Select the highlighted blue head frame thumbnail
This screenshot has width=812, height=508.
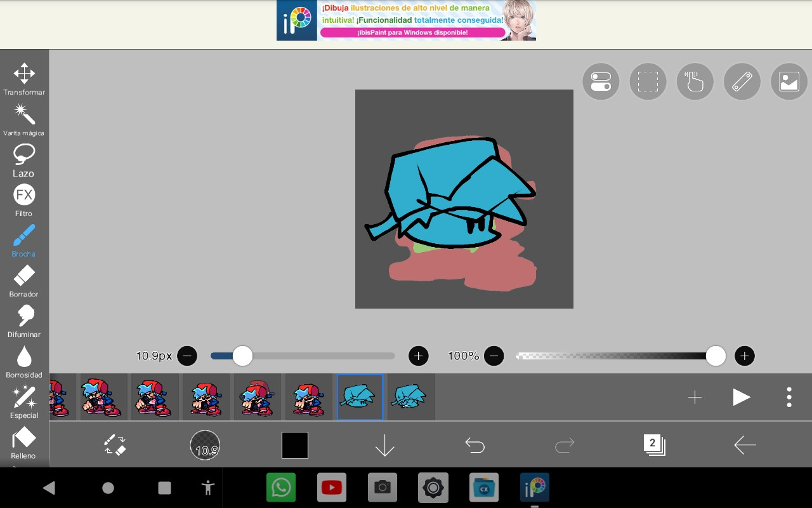click(x=360, y=397)
